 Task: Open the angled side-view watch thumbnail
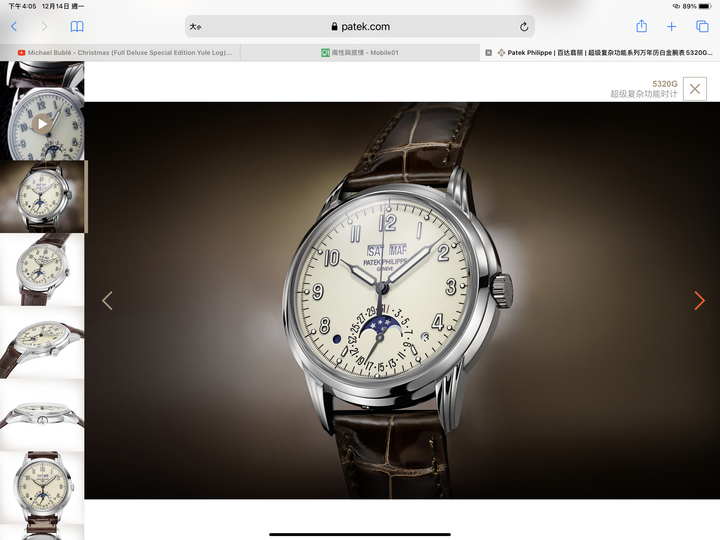tap(42, 343)
